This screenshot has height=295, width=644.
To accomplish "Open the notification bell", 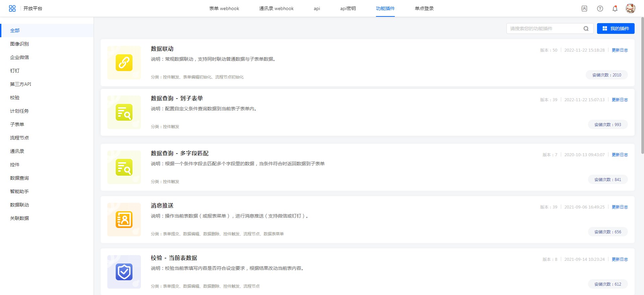I will pyautogui.click(x=615, y=9).
